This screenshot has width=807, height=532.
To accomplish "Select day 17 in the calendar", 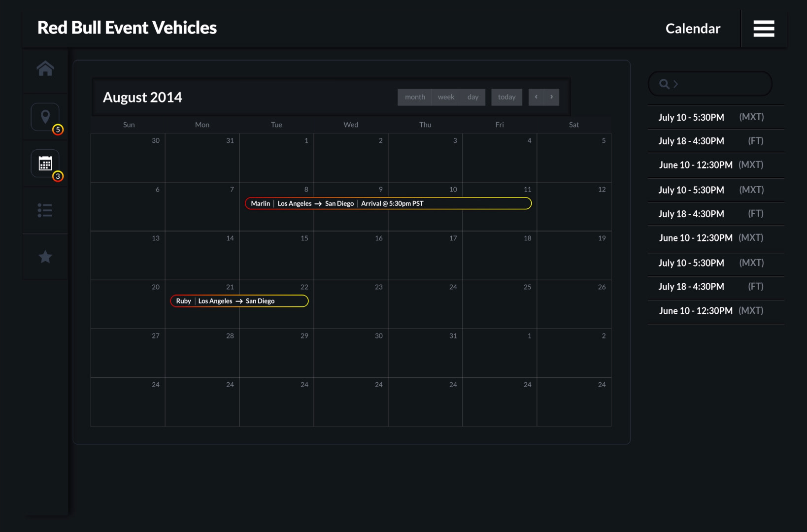I will tap(425, 256).
